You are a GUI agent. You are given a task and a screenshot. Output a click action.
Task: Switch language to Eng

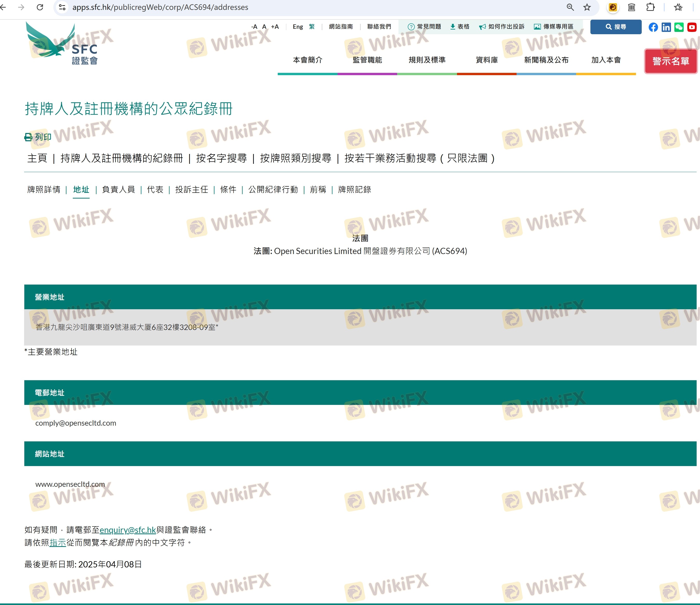click(298, 27)
